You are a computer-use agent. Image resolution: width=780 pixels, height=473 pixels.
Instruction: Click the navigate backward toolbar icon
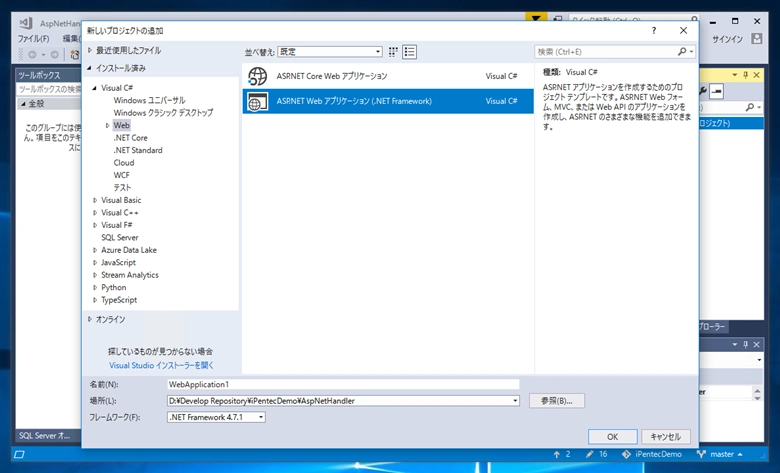coord(32,55)
